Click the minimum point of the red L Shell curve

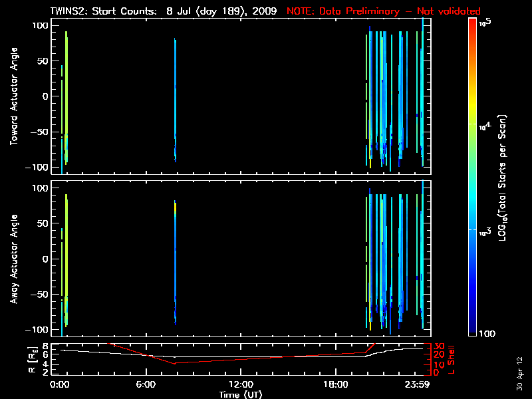(175, 363)
